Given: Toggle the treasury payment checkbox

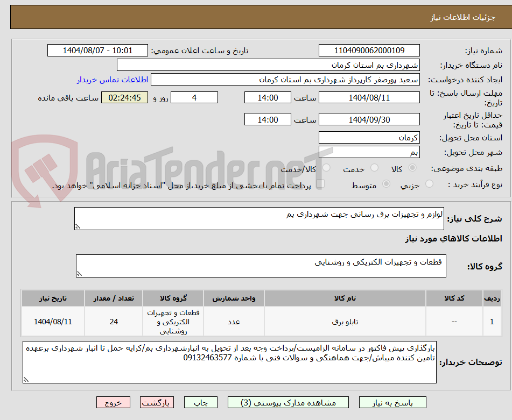Looking at the screenshot, I should click(321, 183).
